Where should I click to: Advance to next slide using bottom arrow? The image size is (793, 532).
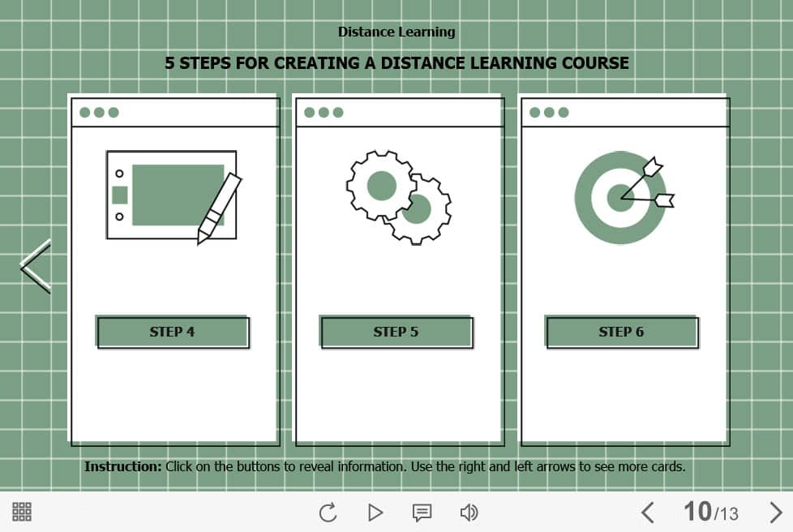[775, 513]
